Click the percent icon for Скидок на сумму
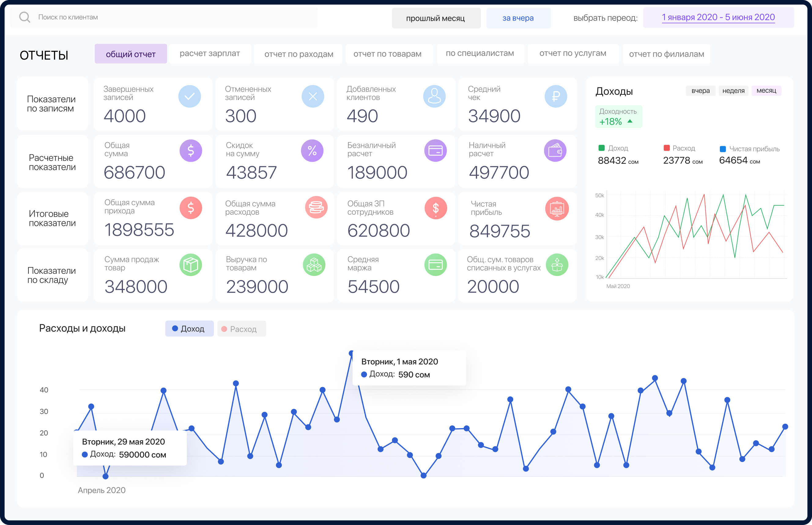 coord(312,151)
